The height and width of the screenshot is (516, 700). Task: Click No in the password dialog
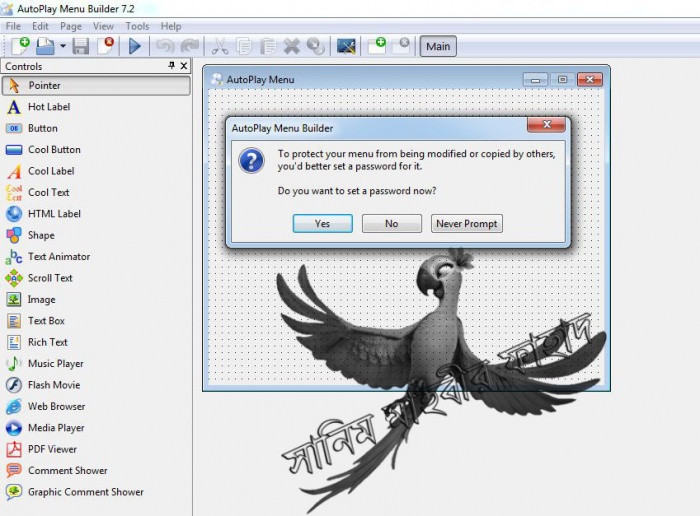(392, 224)
